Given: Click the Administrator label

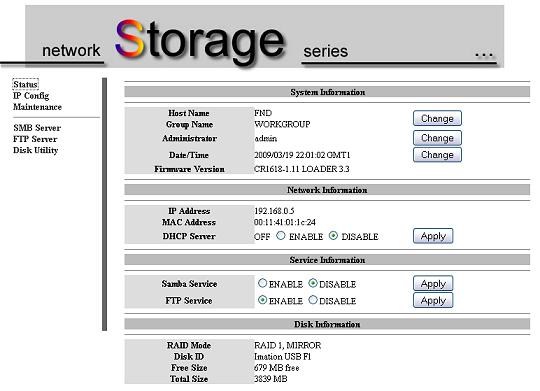Looking at the screenshot, I should (x=189, y=138).
